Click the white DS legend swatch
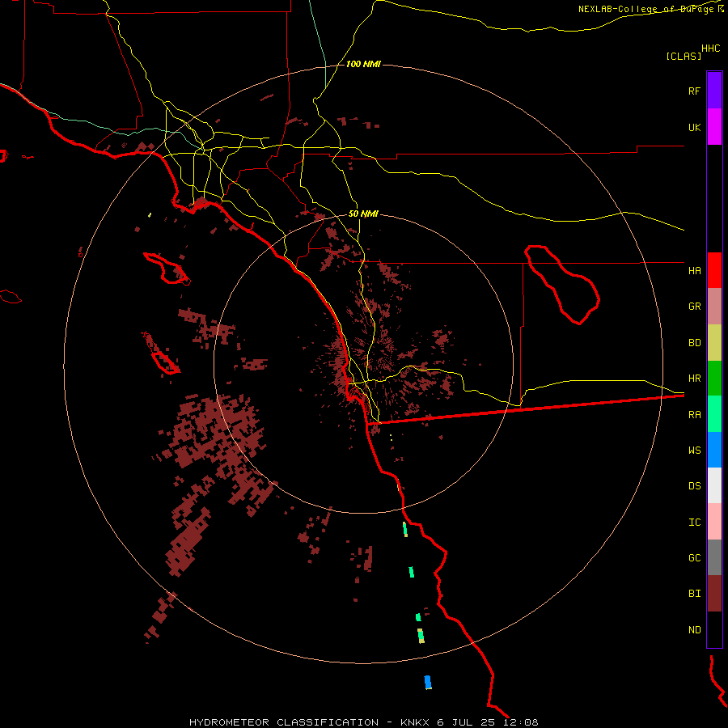728x728 pixels. 714,485
